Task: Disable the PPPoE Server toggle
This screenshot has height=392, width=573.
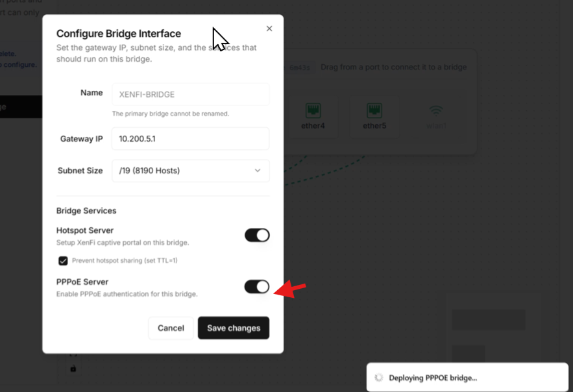Action: [x=257, y=286]
